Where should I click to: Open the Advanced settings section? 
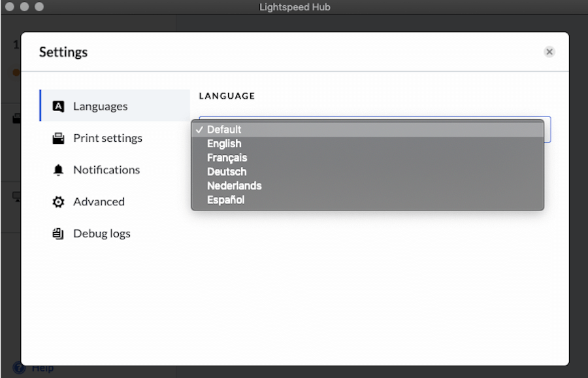click(x=99, y=201)
